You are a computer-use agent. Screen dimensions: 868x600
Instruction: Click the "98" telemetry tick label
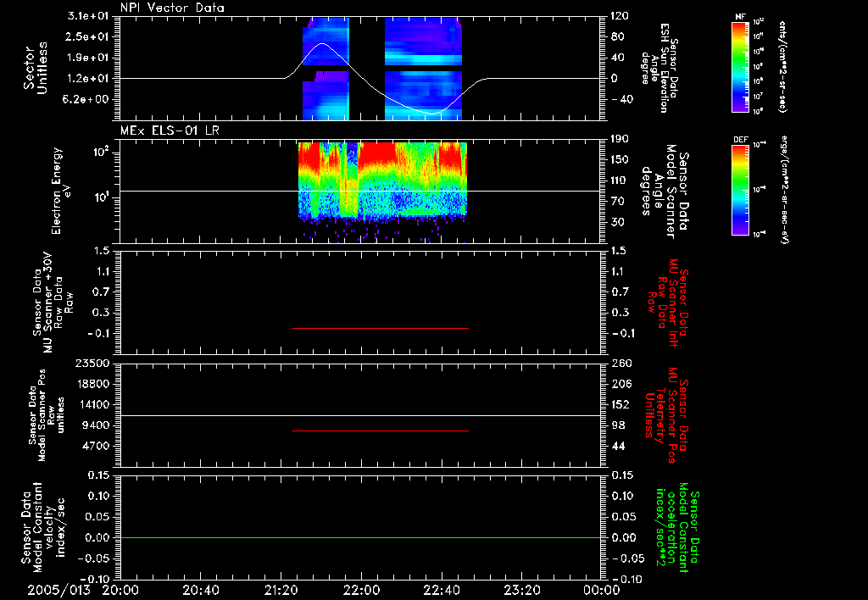coord(617,425)
